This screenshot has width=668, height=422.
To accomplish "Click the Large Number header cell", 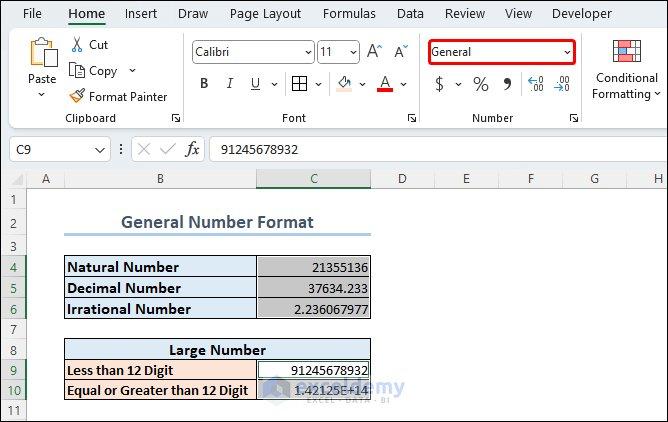I will tap(217, 350).
